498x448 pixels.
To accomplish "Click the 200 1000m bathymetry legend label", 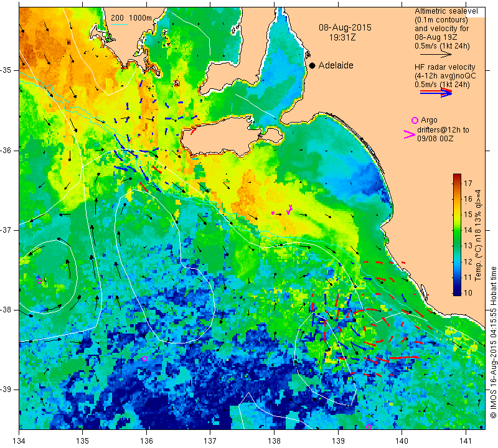I will pos(131,18).
